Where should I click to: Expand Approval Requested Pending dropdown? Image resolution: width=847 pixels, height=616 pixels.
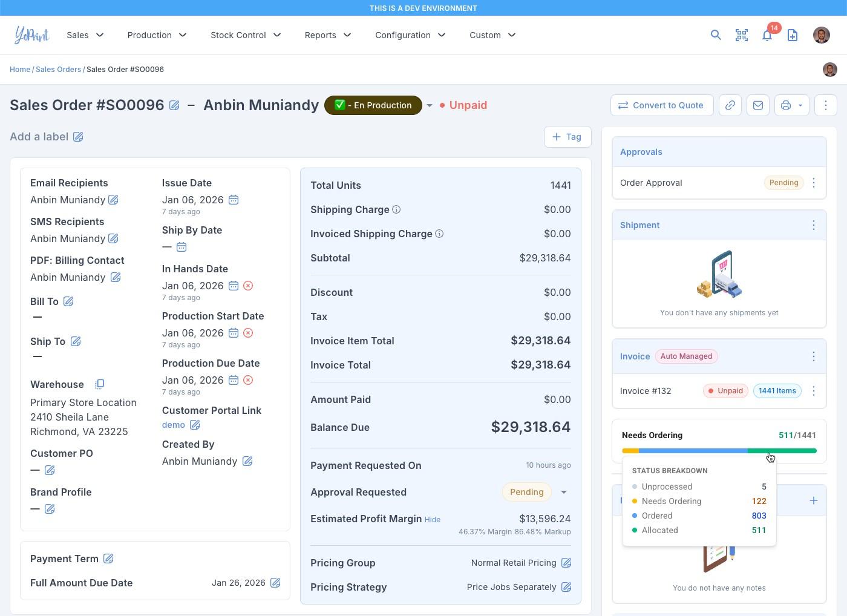point(564,492)
